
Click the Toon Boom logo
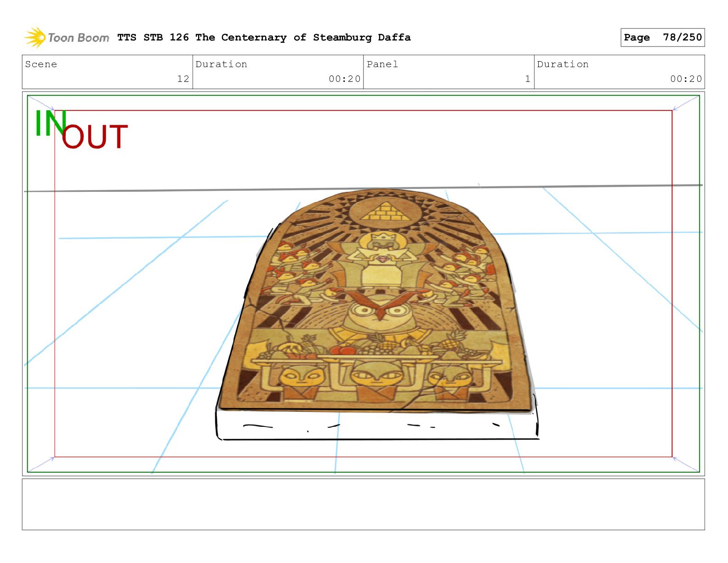(67, 37)
